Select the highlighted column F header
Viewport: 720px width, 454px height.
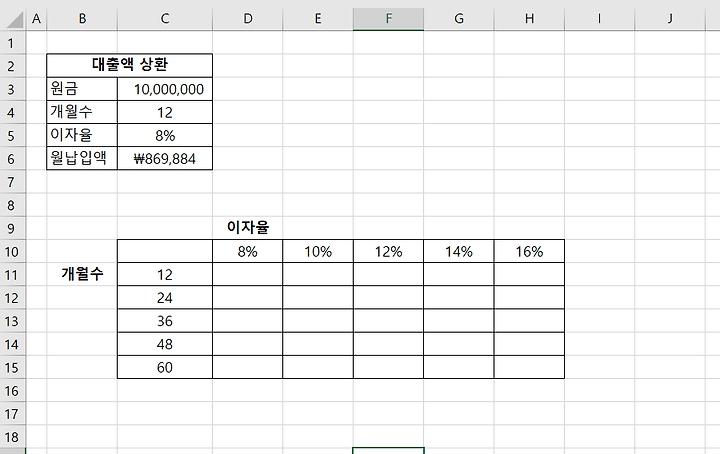tap(388, 19)
